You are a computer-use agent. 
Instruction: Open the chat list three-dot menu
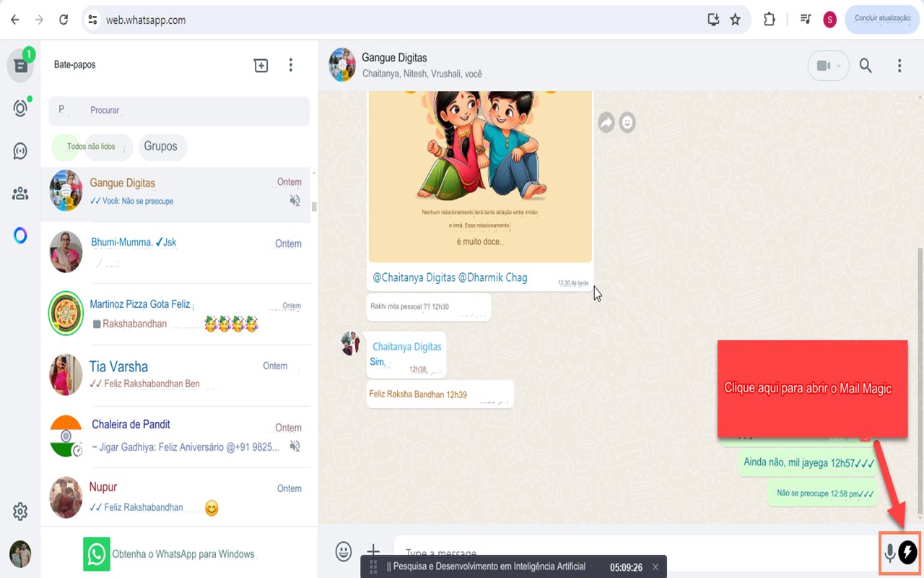tap(291, 65)
